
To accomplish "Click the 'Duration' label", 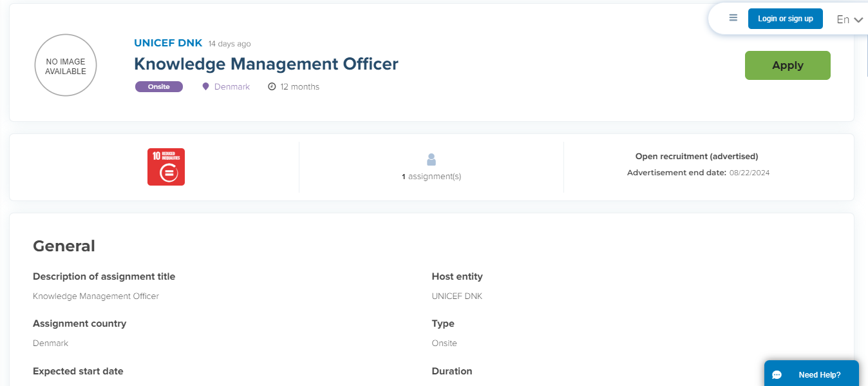I will point(452,371).
